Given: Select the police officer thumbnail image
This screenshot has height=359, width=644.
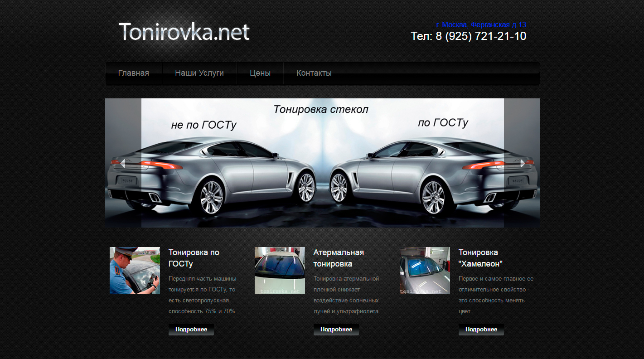Looking at the screenshot, I should 135,271.
